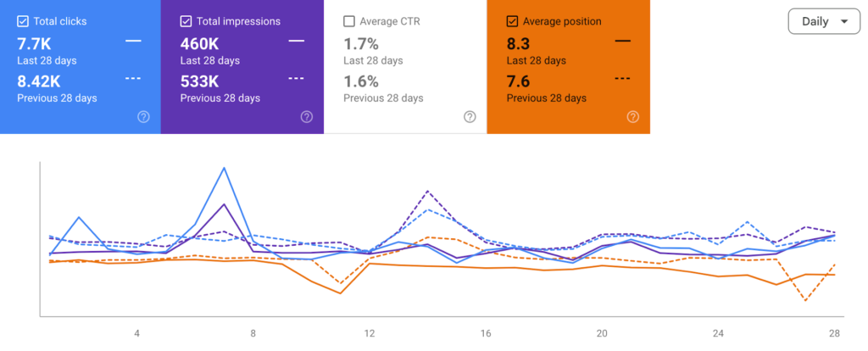Screen dimensions: 868x351
Task: Click the 460K impressions value
Action: point(198,42)
